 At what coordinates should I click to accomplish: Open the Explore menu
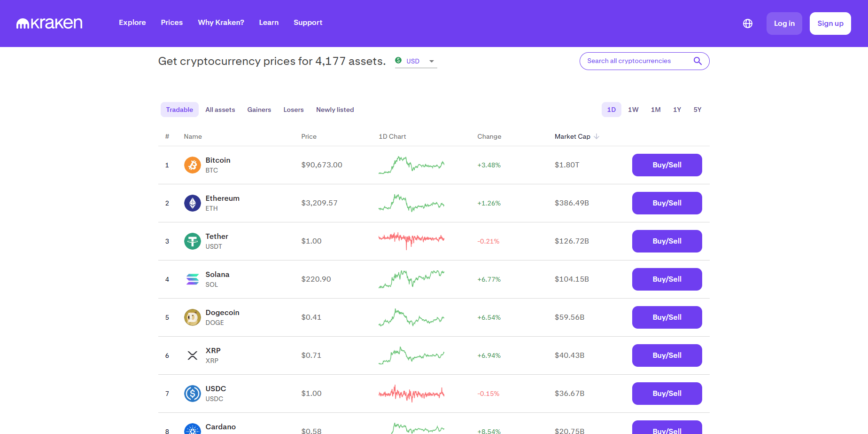click(132, 23)
